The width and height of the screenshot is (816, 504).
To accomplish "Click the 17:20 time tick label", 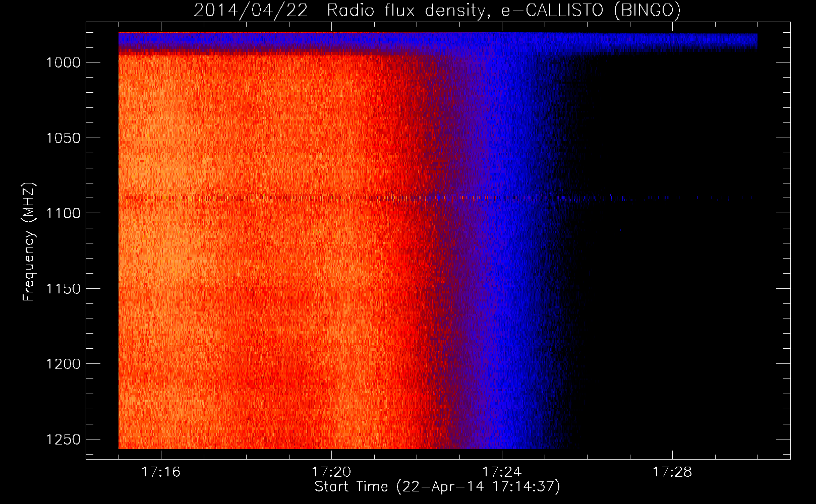I will (331, 472).
